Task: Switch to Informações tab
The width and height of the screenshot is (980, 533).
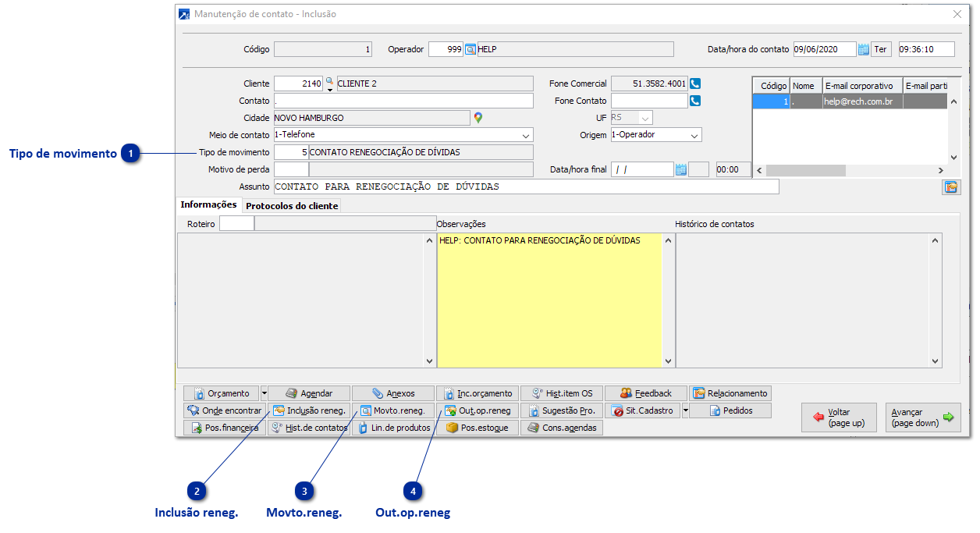Action: tap(208, 205)
